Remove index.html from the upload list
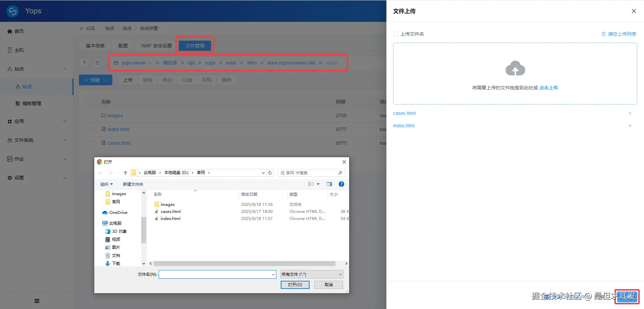This screenshot has height=309, width=644. click(x=630, y=126)
